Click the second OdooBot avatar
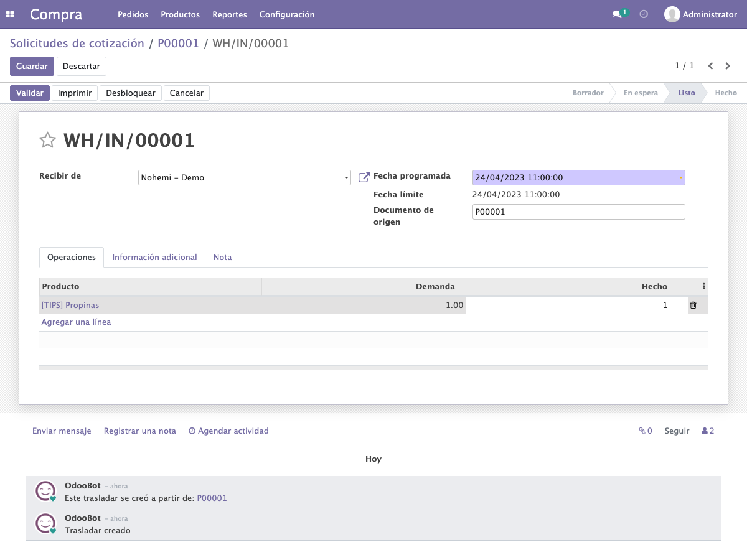The width and height of the screenshot is (747, 560). [x=45, y=524]
